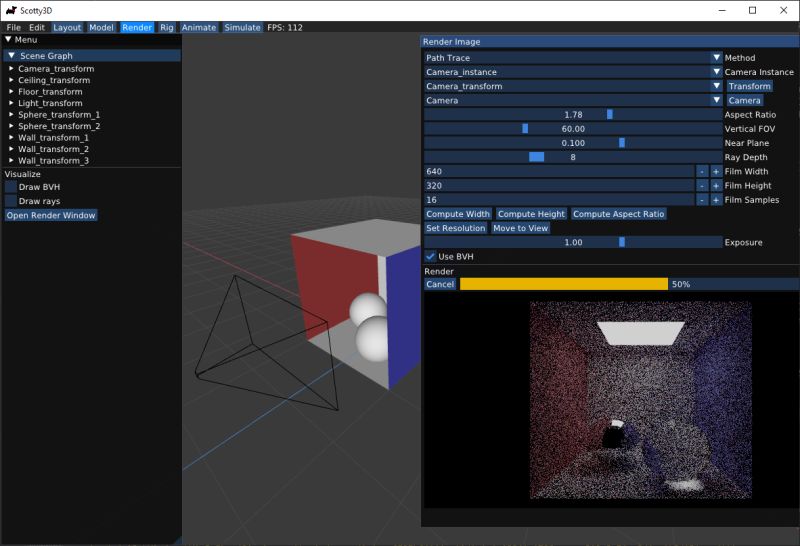The image size is (800, 546).
Task: Open the Camera Instance dropdown
Action: (x=573, y=72)
